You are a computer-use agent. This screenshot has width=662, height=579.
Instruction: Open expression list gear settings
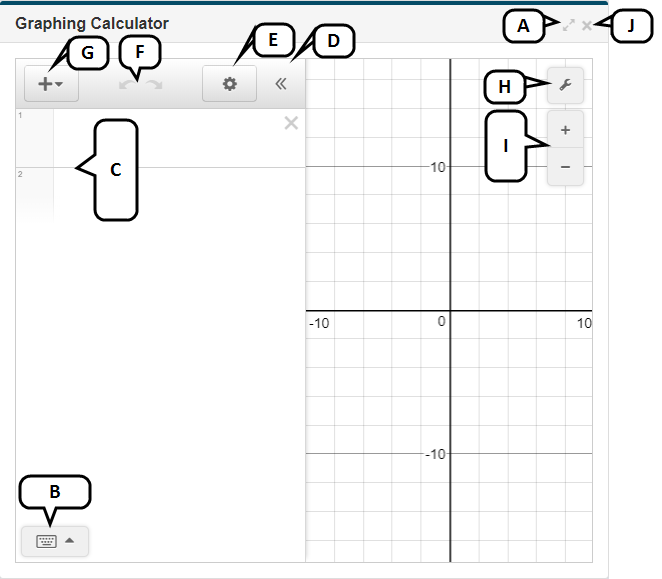pyautogui.click(x=229, y=84)
